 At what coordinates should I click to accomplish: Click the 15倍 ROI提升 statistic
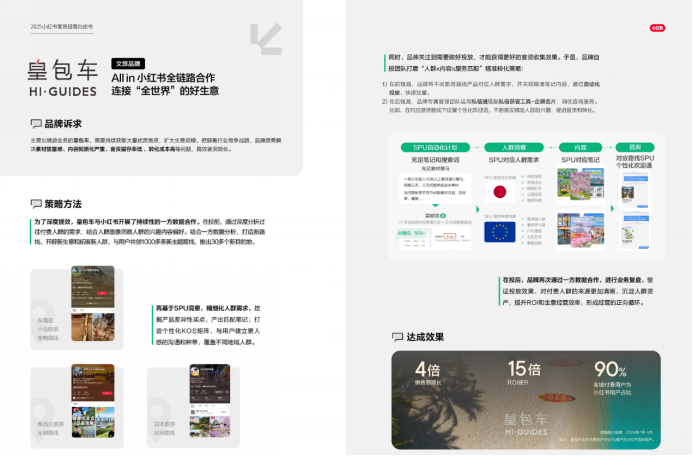click(524, 372)
